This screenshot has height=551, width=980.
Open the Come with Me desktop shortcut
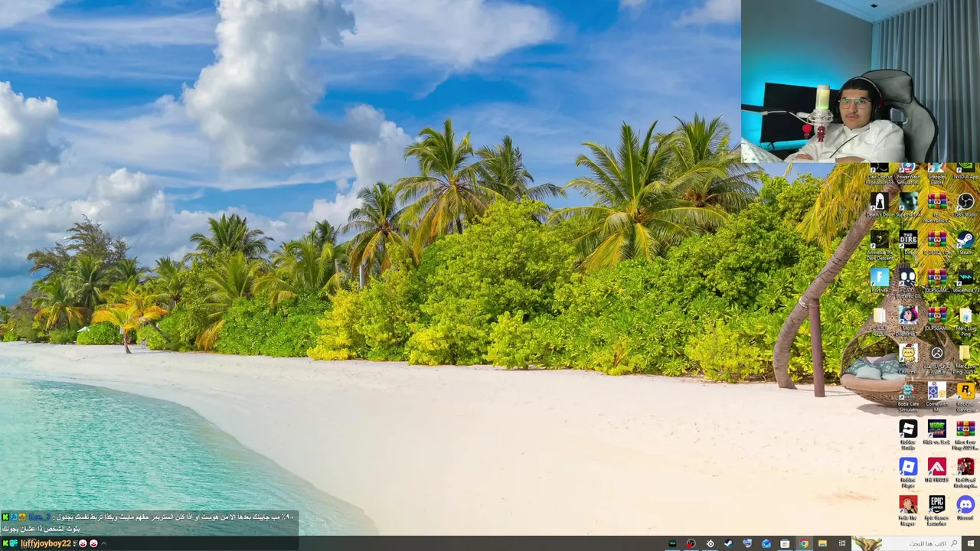[936, 395]
